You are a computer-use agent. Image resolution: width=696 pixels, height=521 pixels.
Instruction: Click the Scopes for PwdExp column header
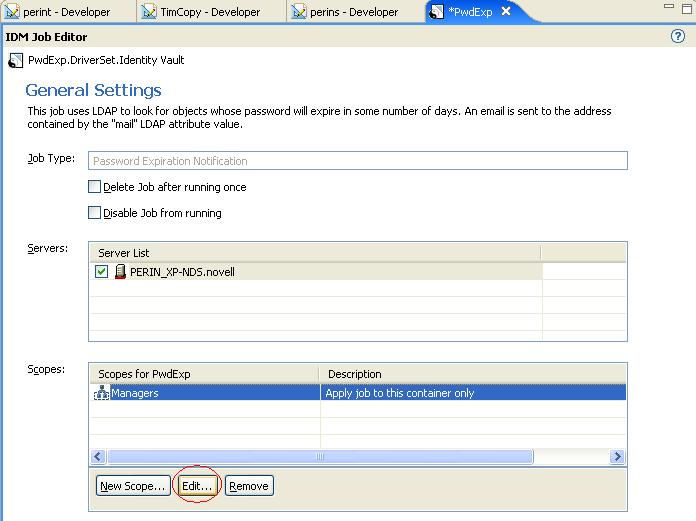(x=205, y=374)
